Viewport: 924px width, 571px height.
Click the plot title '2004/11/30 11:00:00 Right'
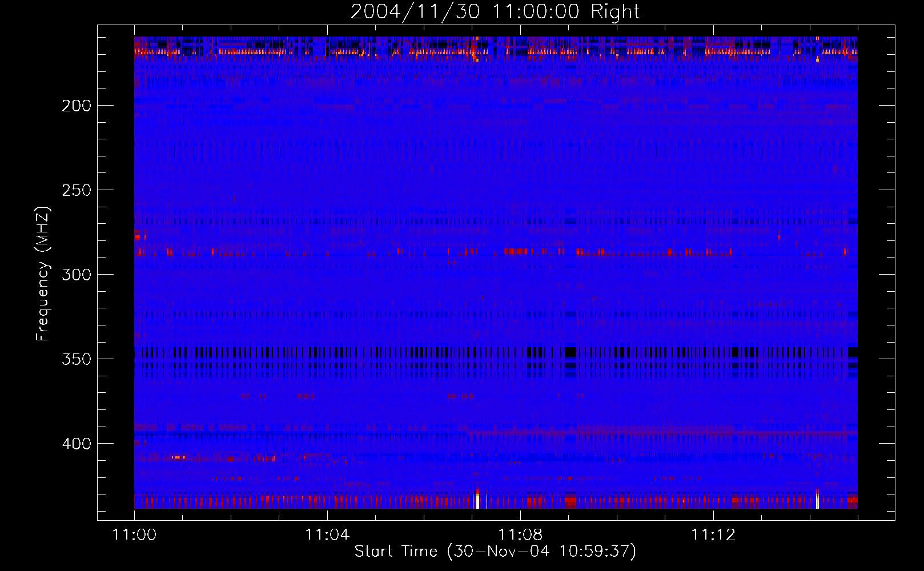(x=495, y=11)
